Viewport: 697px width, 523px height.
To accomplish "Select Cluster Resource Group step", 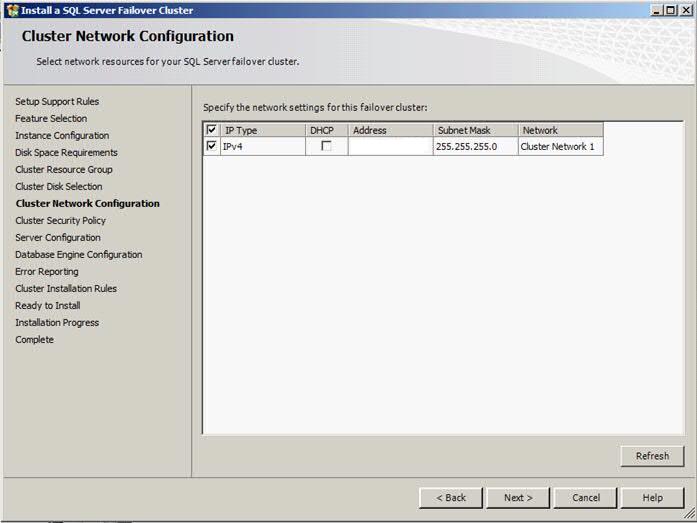I will tap(64, 169).
